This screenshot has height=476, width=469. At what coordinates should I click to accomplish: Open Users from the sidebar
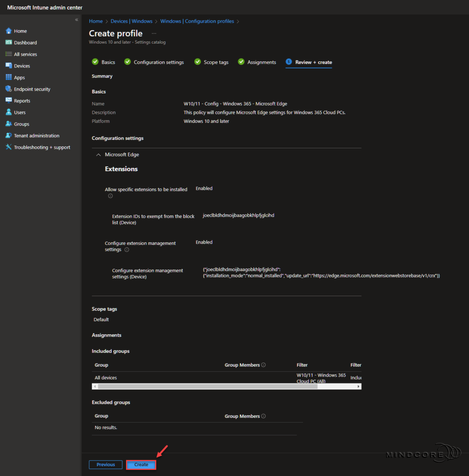(19, 112)
